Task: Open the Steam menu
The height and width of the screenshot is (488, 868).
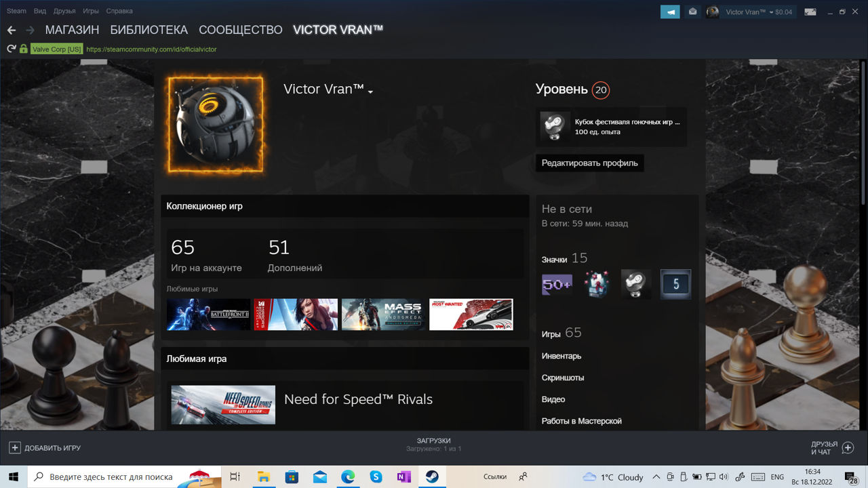Action: pos(16,11)
